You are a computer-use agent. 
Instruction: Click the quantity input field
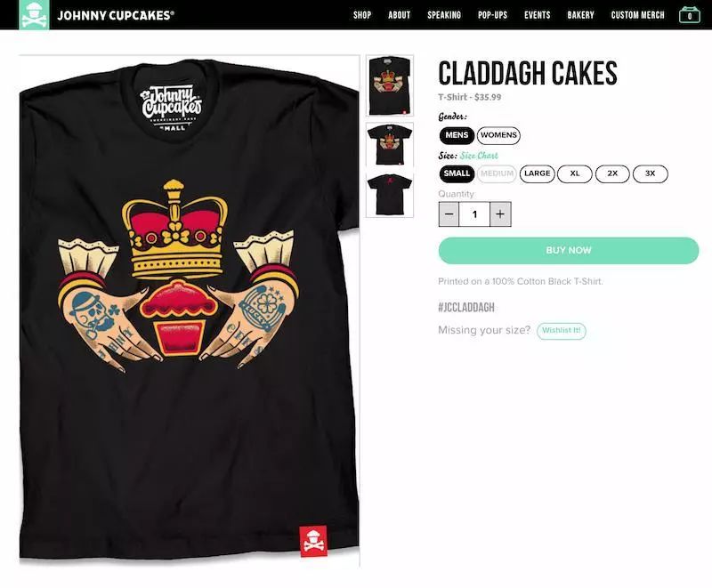pyautogui.click(x=474, y=214)
